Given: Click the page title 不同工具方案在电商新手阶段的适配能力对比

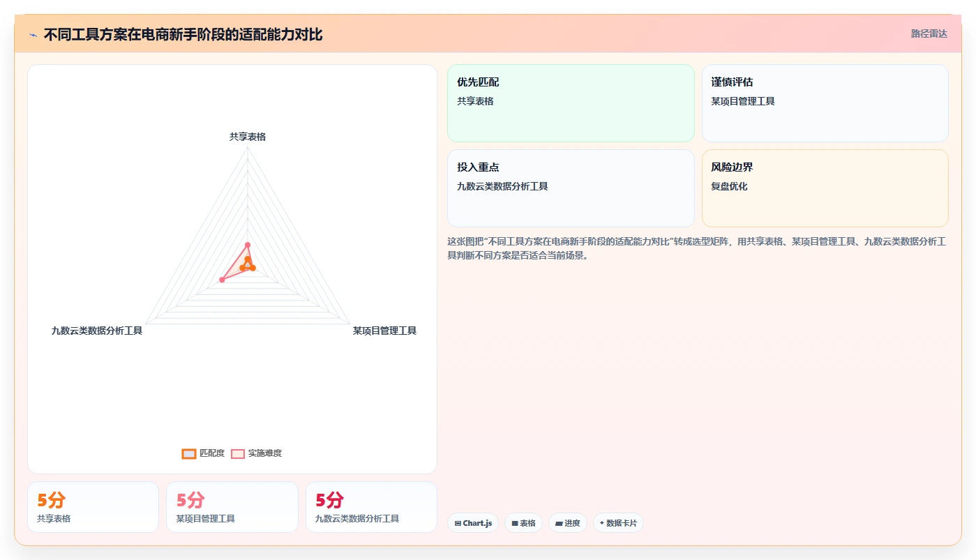Looking at the screenshot, I should coord(183,35).
